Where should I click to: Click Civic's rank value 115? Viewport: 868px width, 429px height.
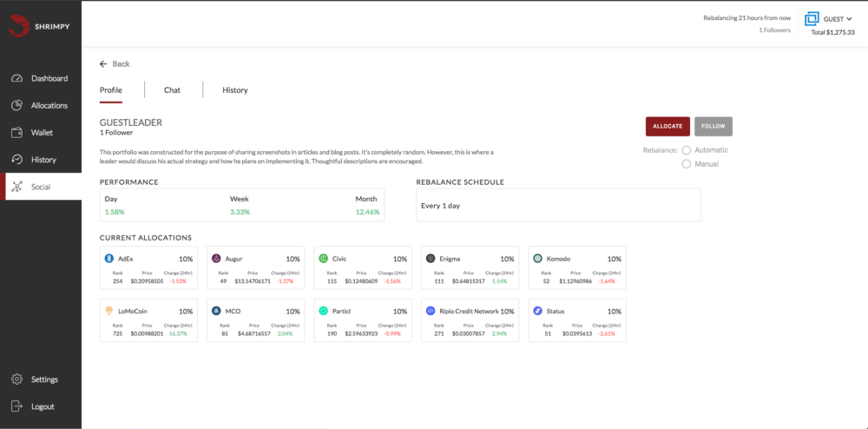332,281
